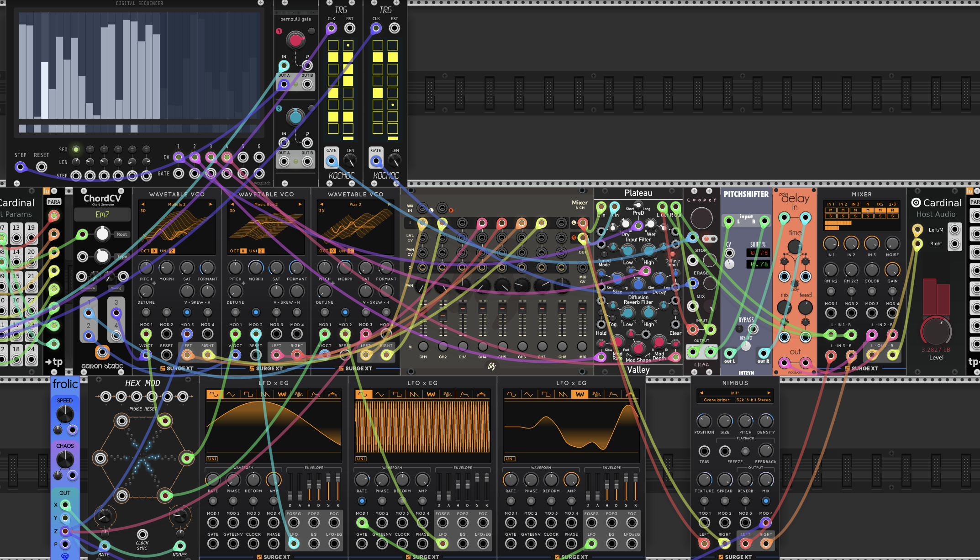Click the frolic SPEED knob
Screen dimensions: 980x560
pos(65,414)
